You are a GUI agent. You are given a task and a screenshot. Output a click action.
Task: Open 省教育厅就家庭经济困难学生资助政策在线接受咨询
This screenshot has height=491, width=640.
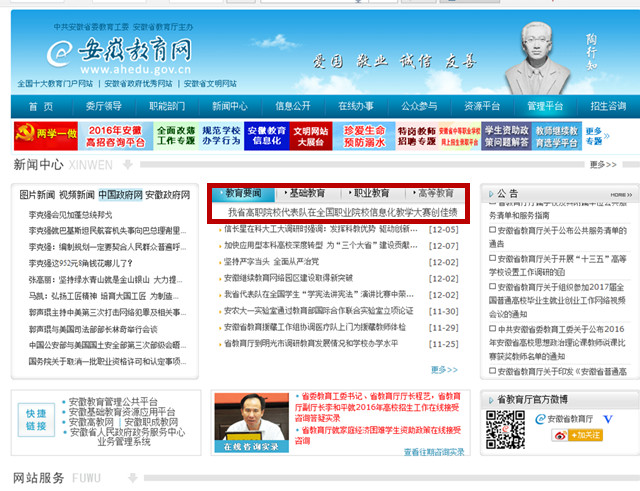pyautogui.click(x=378, y=435)
